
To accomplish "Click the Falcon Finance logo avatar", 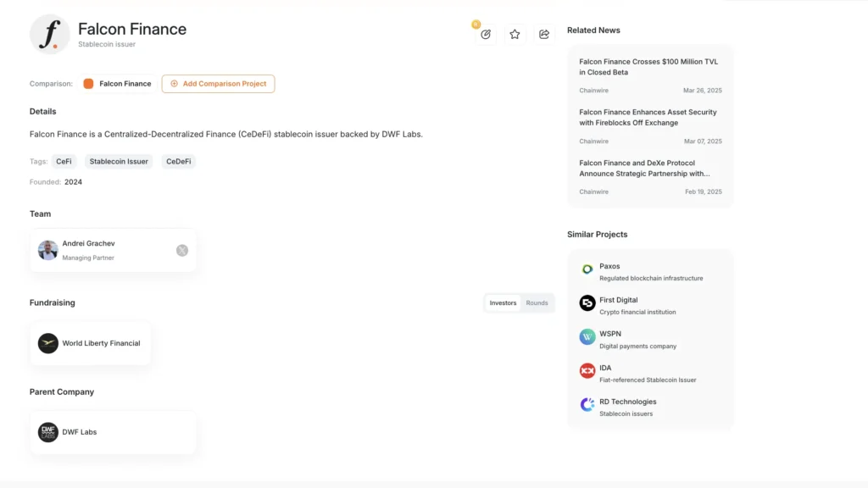I will point(50,34).
